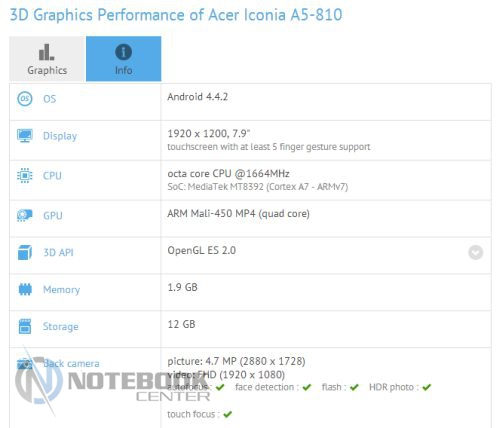Click the Memory 1.9 GB value

pyautogui.click(x=182, y=287)
